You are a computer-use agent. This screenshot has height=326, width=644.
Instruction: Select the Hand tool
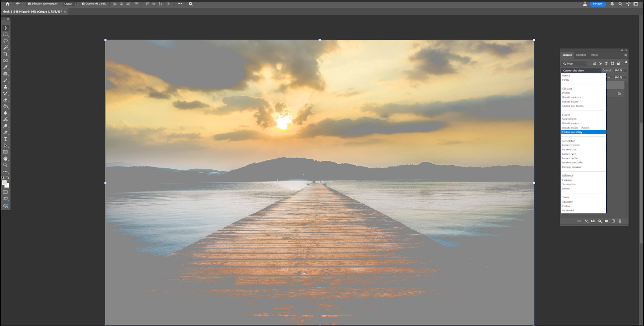[x=6, y=158]
